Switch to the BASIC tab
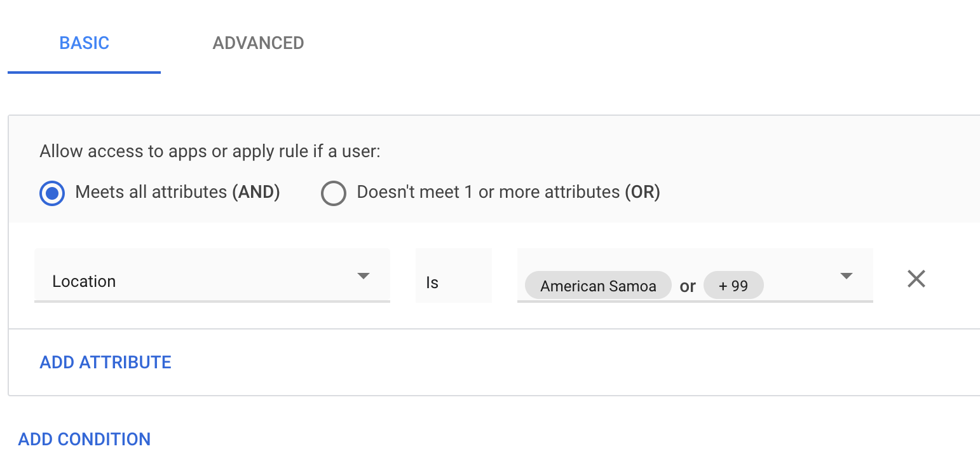 point(84,43)
